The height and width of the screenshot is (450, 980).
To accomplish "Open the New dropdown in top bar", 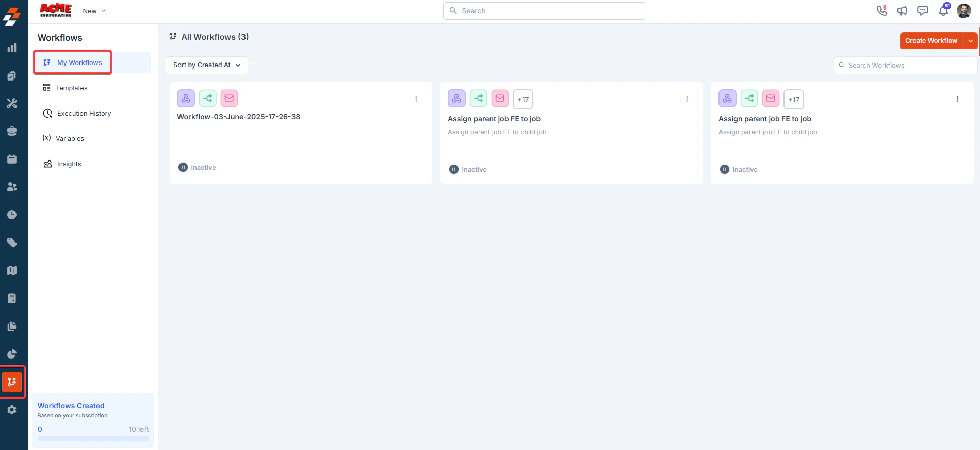I will (x=94, y=11).
